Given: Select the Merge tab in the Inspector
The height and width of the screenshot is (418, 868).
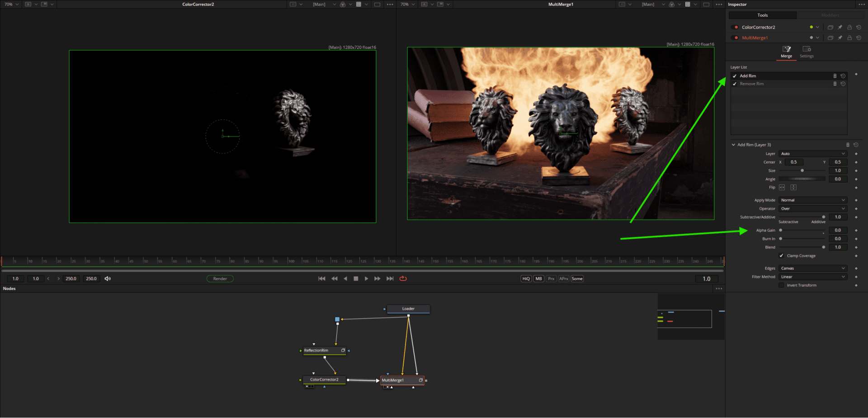Looking at the screenshot, I should point(786,51).
